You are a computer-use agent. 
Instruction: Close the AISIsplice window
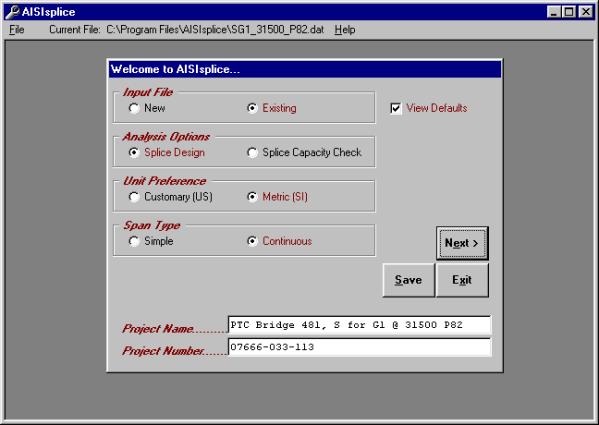click(x=586, y=12)
